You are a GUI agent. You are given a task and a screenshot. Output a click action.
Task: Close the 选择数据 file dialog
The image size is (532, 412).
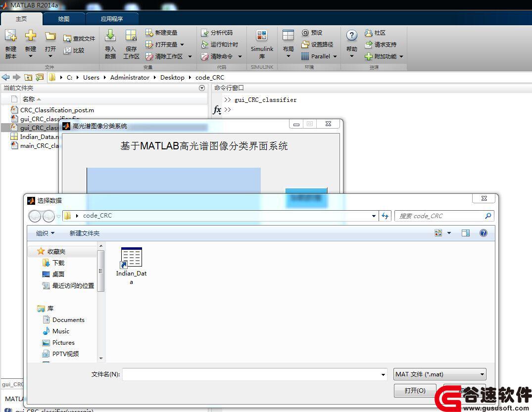pyautogui.click(x=484, y=198)
